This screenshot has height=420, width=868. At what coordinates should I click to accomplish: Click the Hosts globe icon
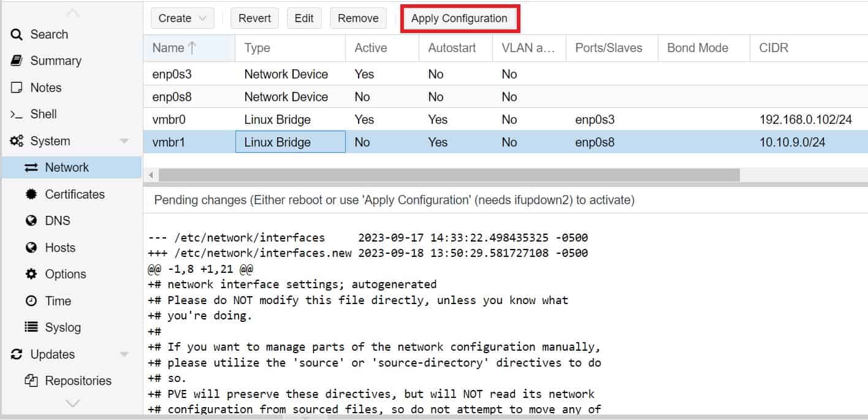(31, 248)
